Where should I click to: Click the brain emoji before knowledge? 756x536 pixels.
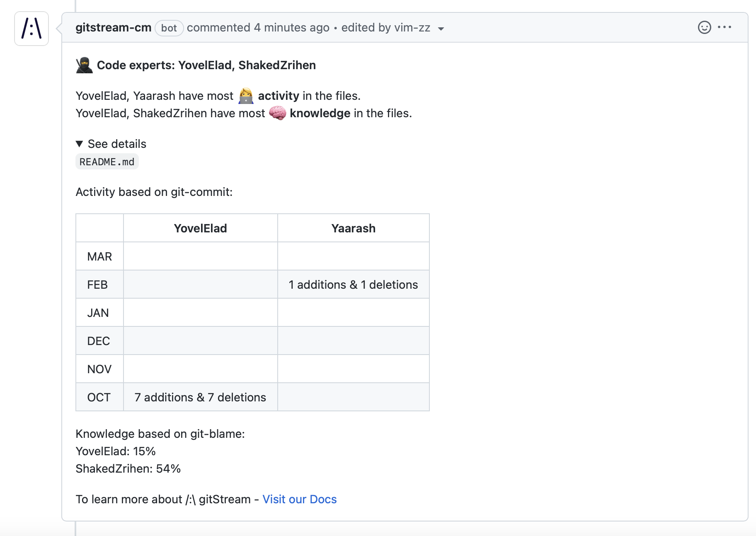278,113
